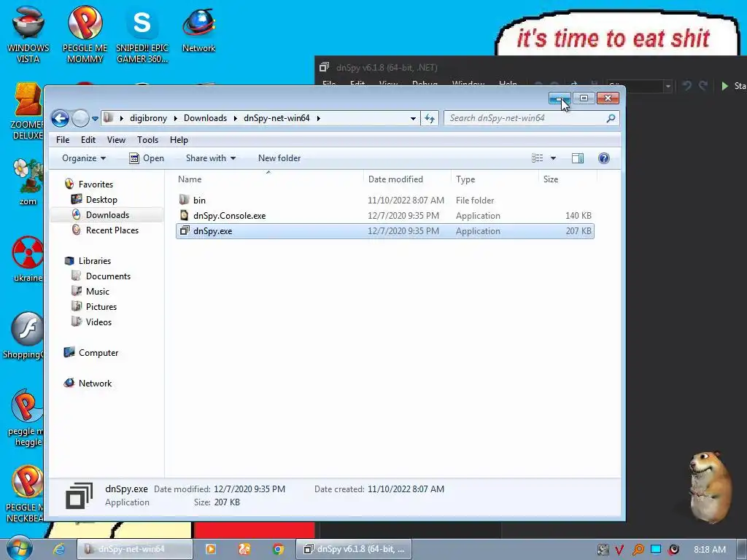Open the Videos library
This screenshot has height=560, width=747.
point(98,322)
